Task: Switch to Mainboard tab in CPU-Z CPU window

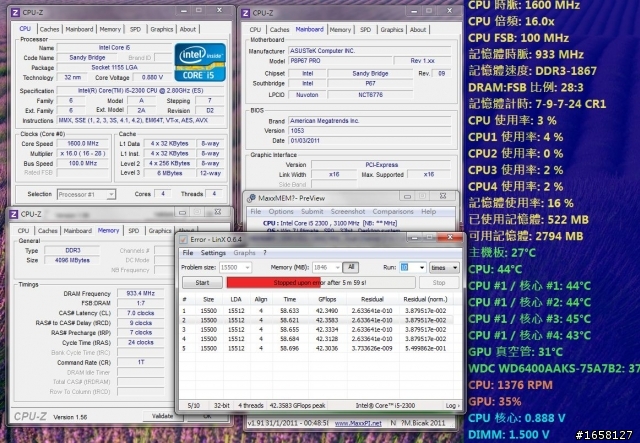Action: pyautogui.click(x=79, y=29)
